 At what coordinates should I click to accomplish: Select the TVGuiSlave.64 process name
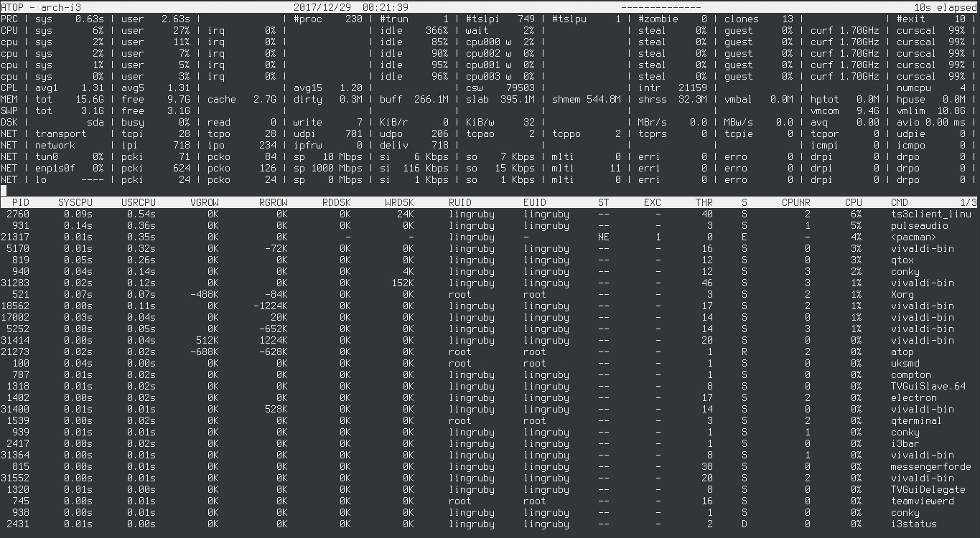tap(928, 386)
